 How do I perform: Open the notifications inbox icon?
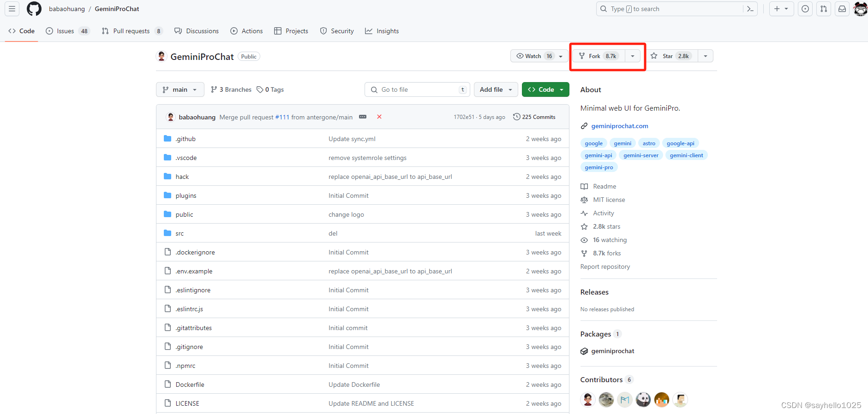point(842,9)
